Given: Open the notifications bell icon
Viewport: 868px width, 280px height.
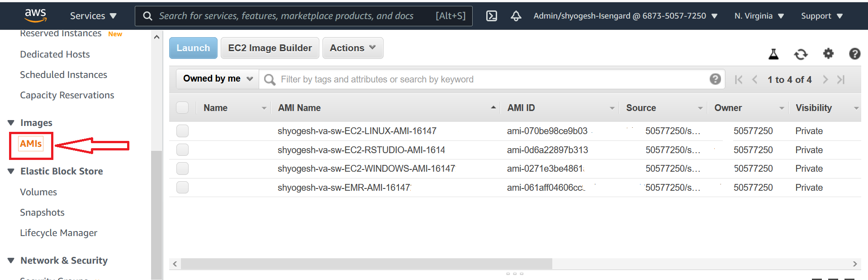Looking at the screenshot, I should click(x=516, y=16).
